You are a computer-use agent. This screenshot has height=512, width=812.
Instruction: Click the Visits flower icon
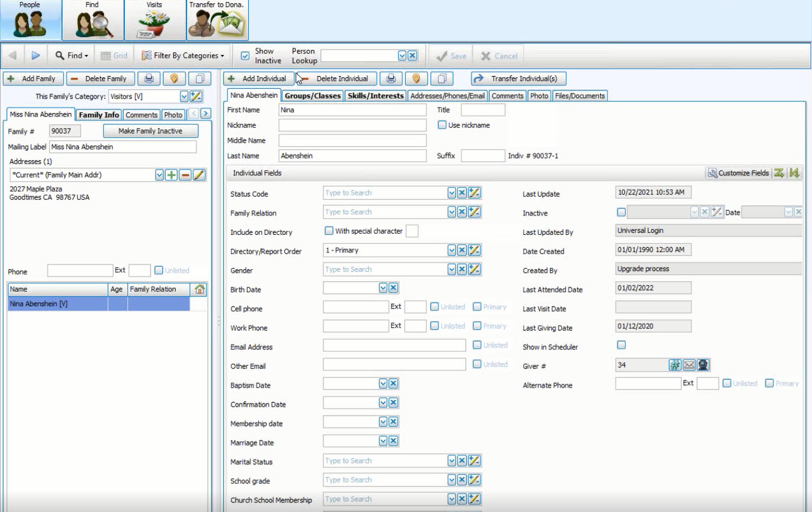click(x=154, y=22)
